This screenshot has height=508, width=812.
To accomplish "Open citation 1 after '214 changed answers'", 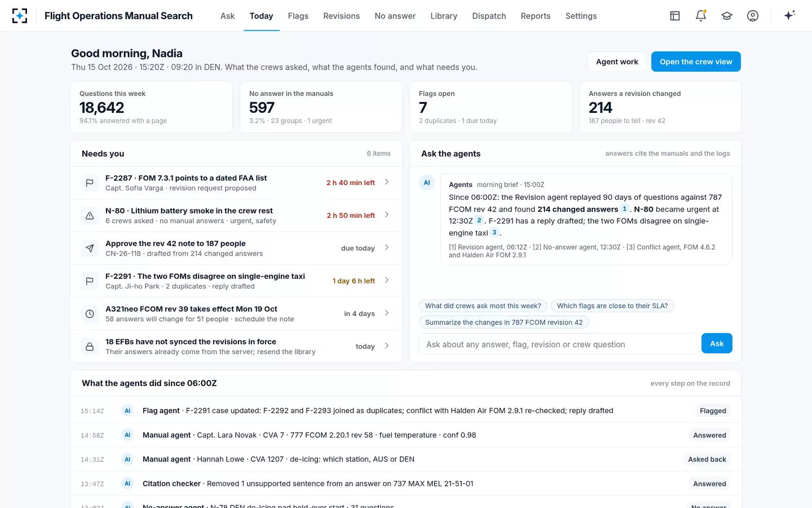I will (625, 209).
